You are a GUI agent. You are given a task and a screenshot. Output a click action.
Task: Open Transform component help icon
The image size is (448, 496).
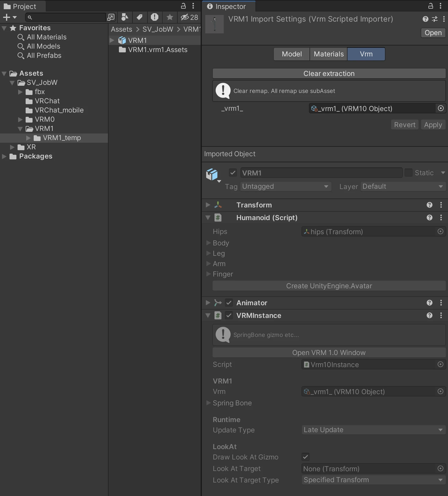pos(429,205)
